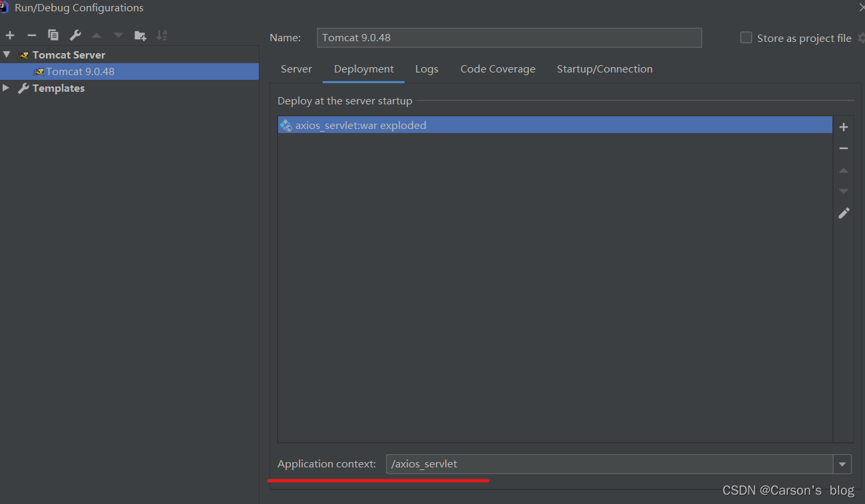This screenshot has width=865, height=504.
Task: Move deployment artifact down
Action: [844, 191]
